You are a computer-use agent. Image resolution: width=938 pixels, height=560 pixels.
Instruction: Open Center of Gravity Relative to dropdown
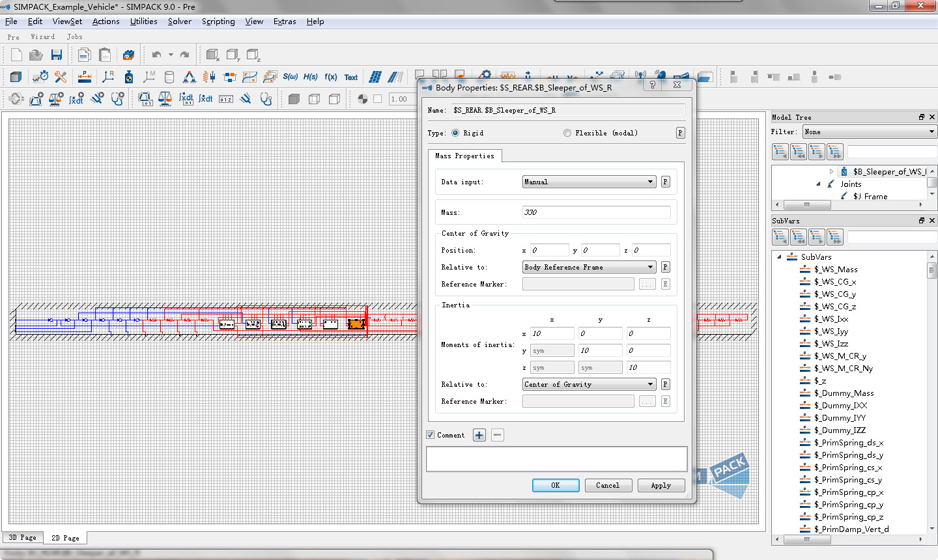[590, 267]
